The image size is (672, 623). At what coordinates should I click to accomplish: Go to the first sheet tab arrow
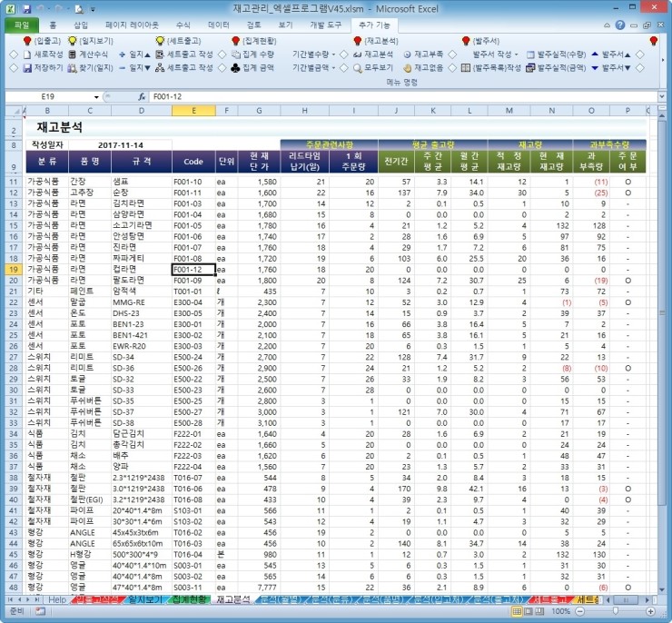(x=11, y=600)
